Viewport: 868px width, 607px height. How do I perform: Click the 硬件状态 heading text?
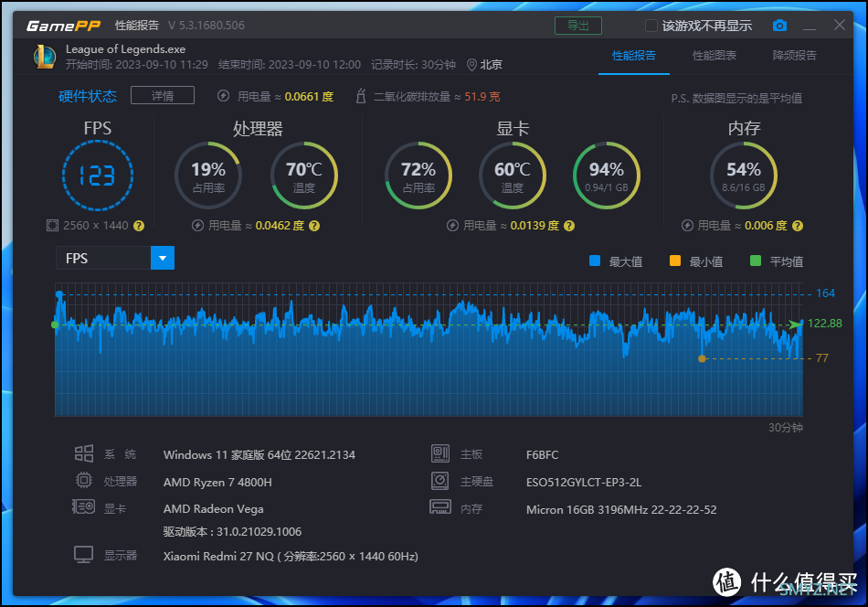tap(88, 96)
